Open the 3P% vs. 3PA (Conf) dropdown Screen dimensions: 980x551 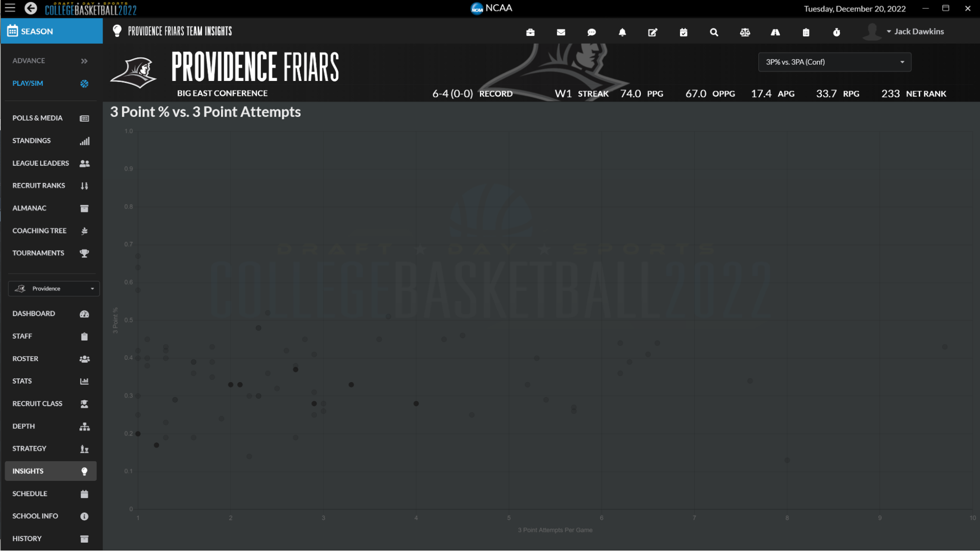tap(834, 62)
